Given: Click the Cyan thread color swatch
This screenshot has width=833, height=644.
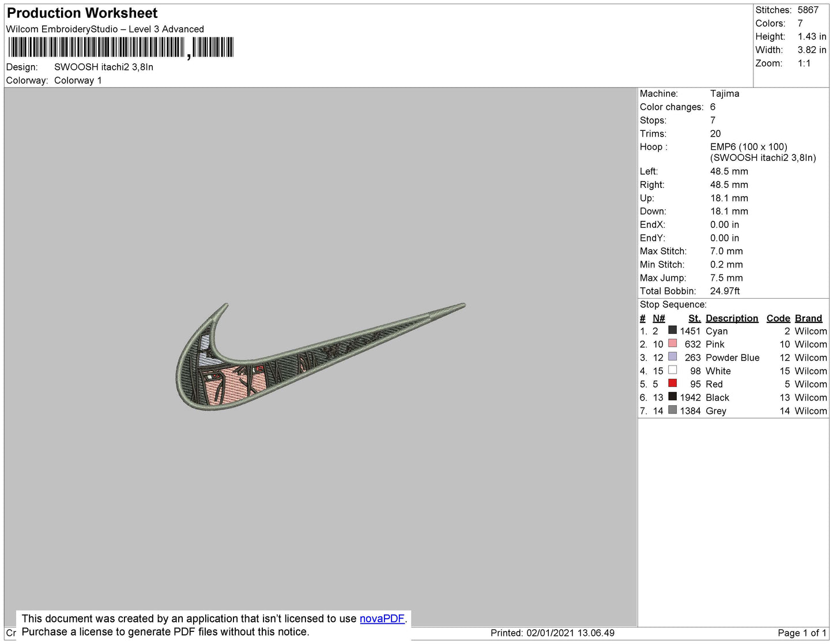Looking at the screenshot, I should click(672, 330).
